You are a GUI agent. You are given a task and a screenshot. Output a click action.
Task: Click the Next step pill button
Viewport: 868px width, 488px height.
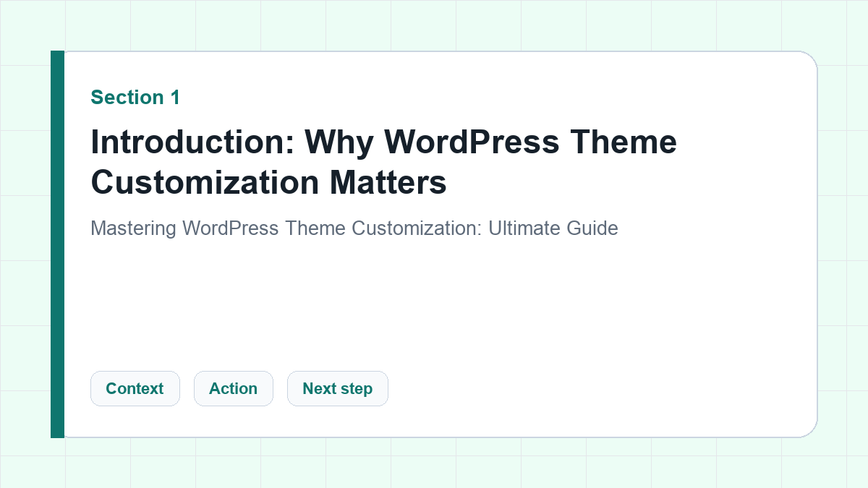[337, 388]
